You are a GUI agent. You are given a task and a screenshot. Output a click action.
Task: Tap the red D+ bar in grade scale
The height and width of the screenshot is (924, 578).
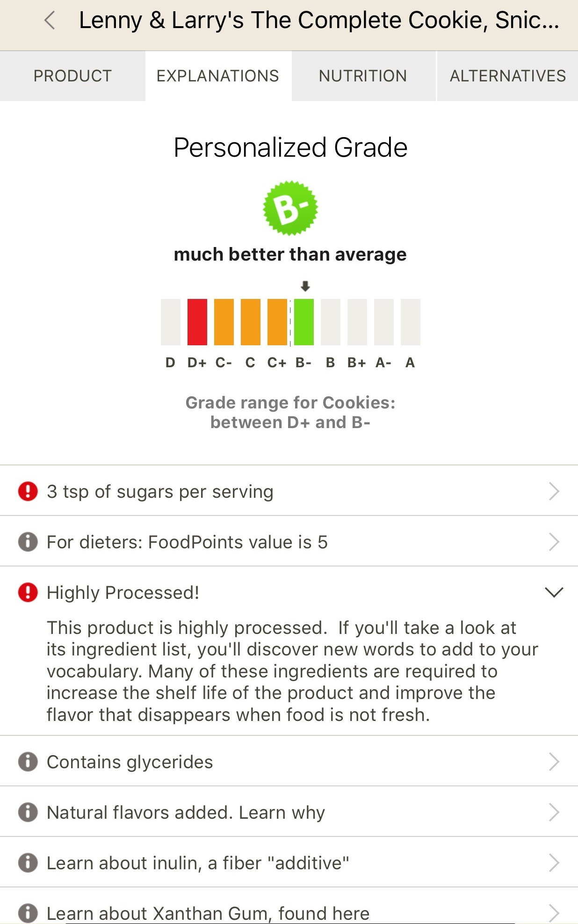[197, 322]
